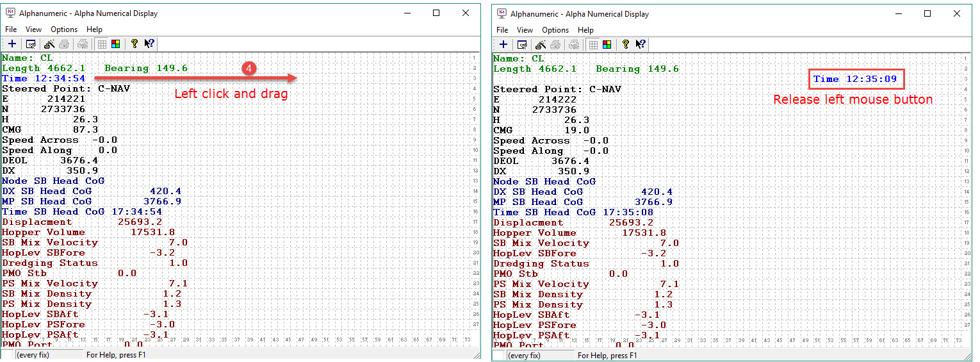Viewport: 980px width, 362px height.
Task: Click the blue plus icon in right window
Action: point(503,45)
